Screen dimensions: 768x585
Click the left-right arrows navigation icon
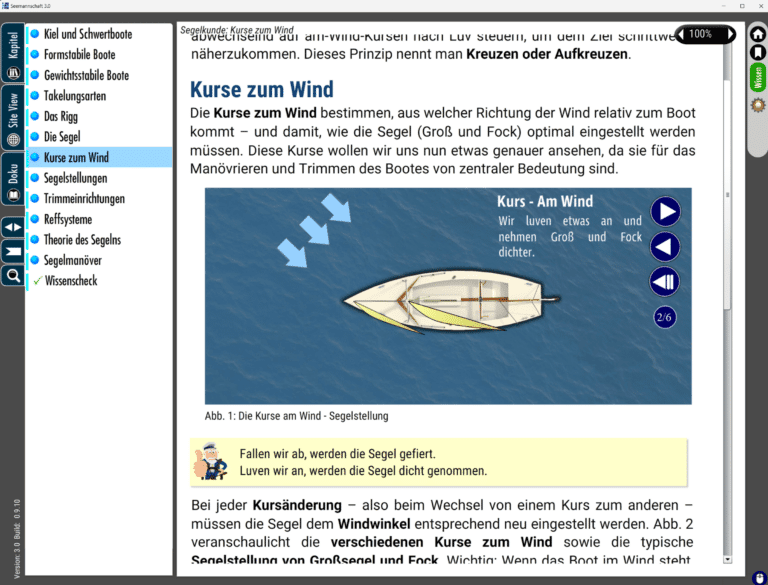tap(13, 227)
